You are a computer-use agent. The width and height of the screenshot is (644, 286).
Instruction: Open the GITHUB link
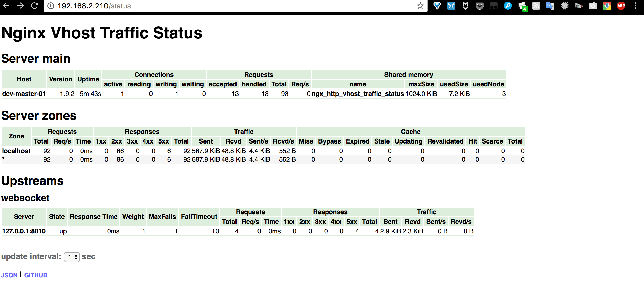pos(36,275)
